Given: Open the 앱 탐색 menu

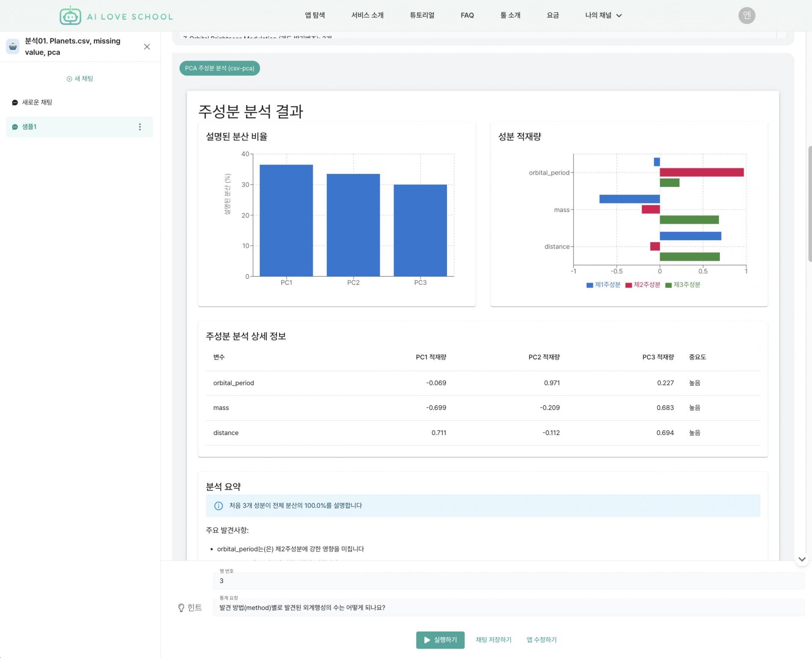Looking at the screenshot, I should point(315,15).
